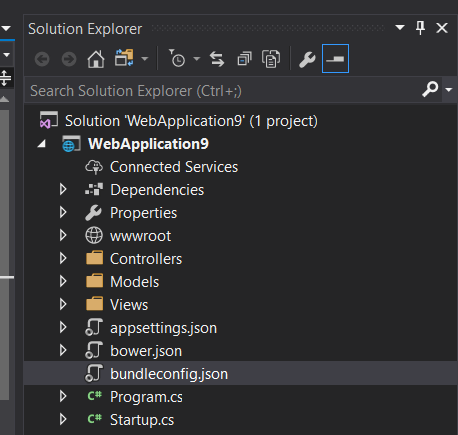Click the magnifier search icon
This screenshot has height=435, width=458.
tap(430, 89)
